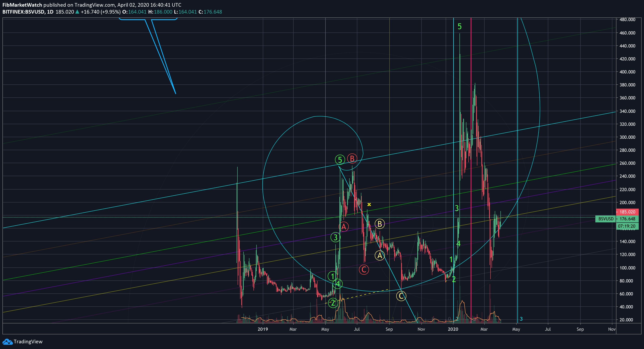
Task: Click the cyan 3 label near bottom axis
Action: [521, 319]
